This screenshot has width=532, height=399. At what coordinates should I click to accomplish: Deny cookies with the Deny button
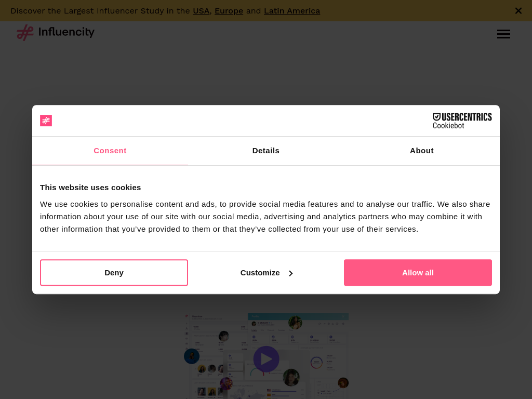coord(114,273)
